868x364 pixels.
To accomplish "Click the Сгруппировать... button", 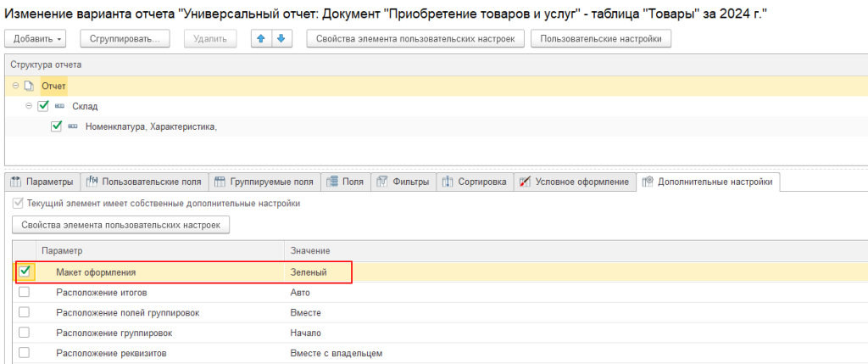I will pos(125,39).
